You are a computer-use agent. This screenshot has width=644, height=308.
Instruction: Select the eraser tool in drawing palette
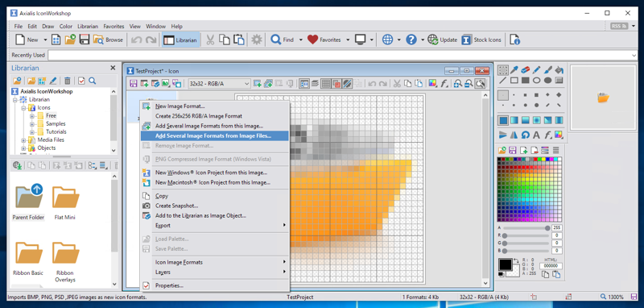[526, 69]
